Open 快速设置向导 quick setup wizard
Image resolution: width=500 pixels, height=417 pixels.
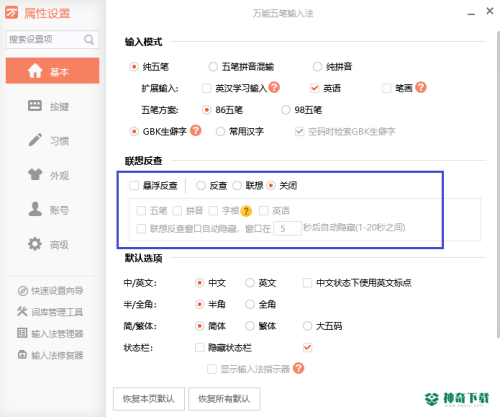[x=50, y=291]
